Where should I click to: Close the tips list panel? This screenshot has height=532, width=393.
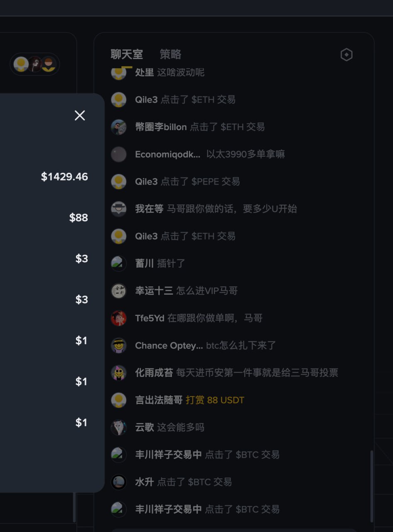[x=80, y=116]
